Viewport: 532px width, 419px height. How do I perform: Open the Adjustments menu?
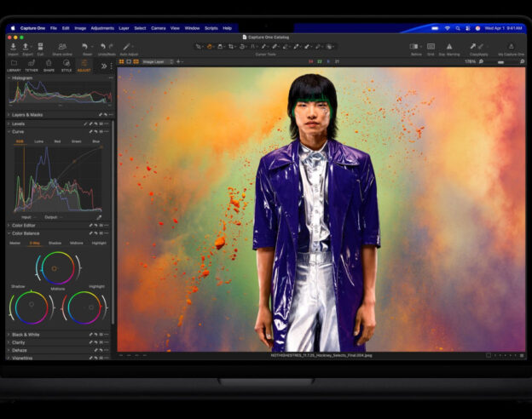102,28
